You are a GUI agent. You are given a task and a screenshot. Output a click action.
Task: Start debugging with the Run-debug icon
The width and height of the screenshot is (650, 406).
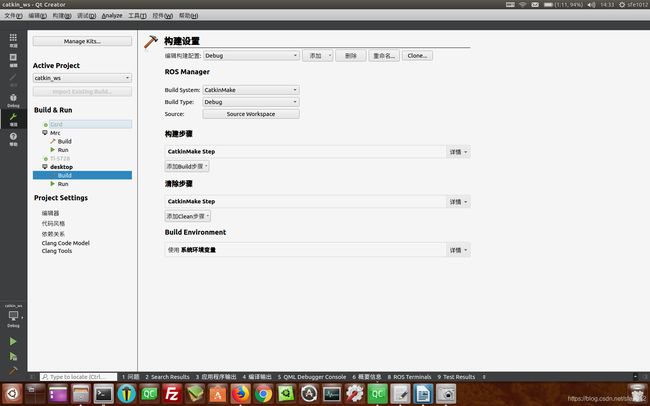(13, 356)
